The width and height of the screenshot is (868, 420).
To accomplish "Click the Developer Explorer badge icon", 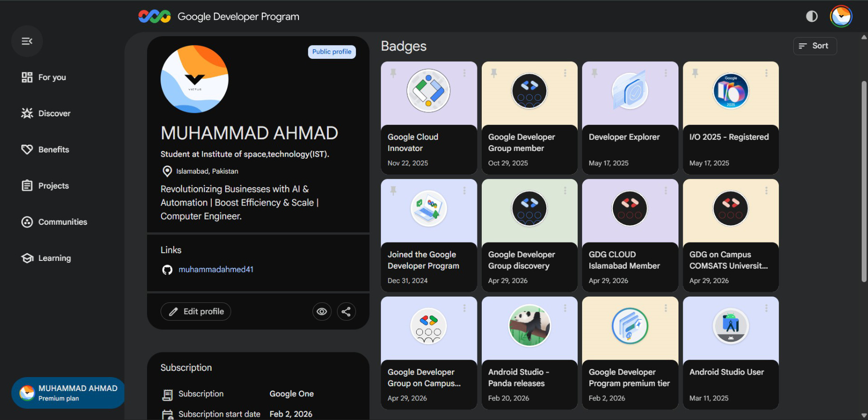I will [x=630, y=91].
